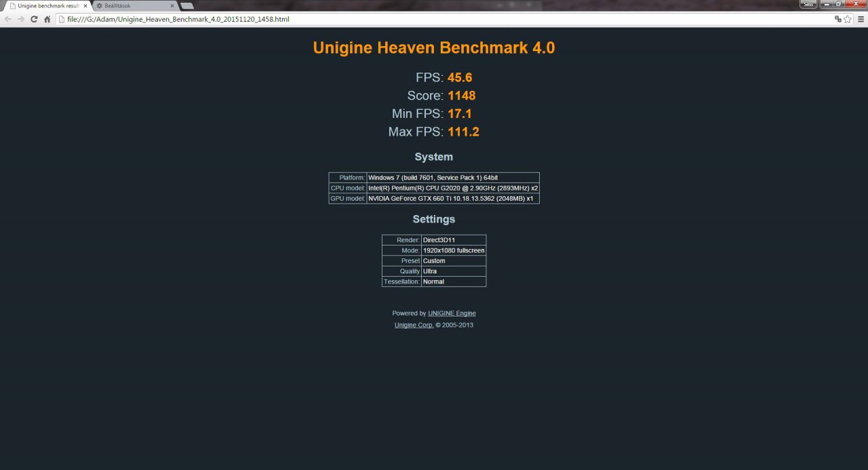Reload the benchmark results page

click(34, 19)
